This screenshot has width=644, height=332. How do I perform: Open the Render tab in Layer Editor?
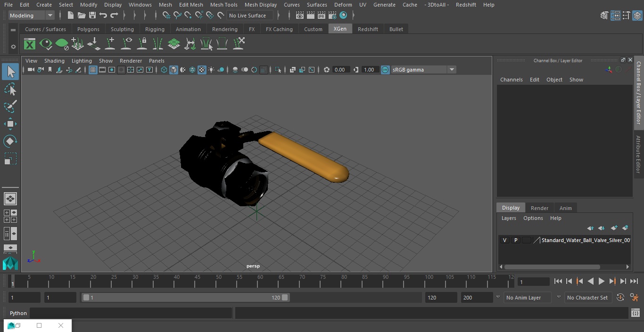539,208
